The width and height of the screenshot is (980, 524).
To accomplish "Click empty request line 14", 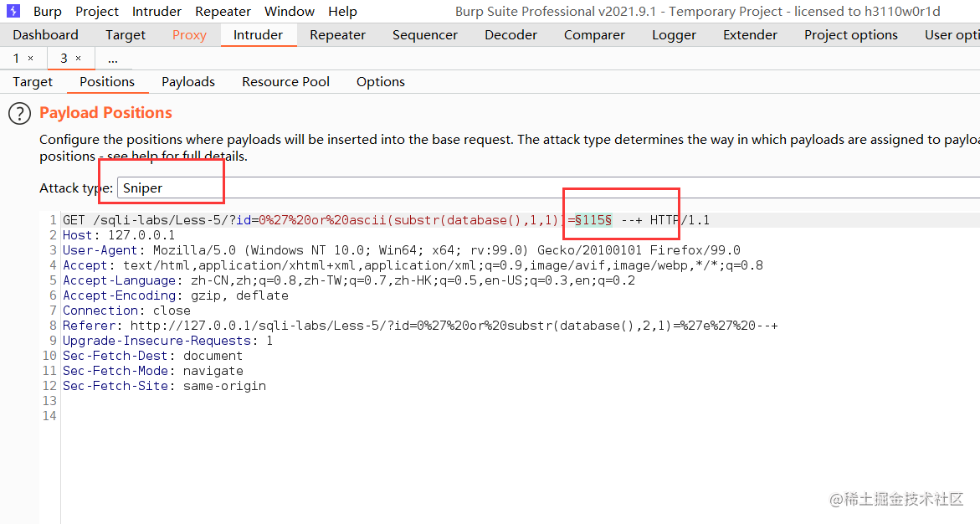I will tap(519, 416).
